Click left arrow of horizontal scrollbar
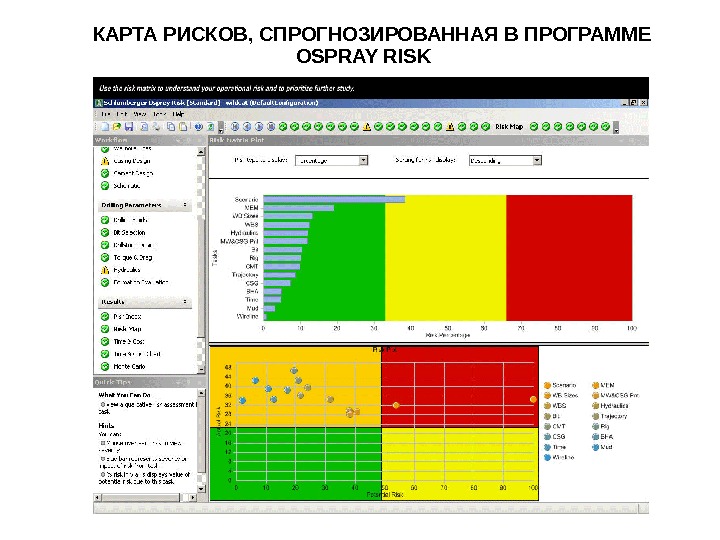This screenshot has height=540, width=720. [97, 497]
